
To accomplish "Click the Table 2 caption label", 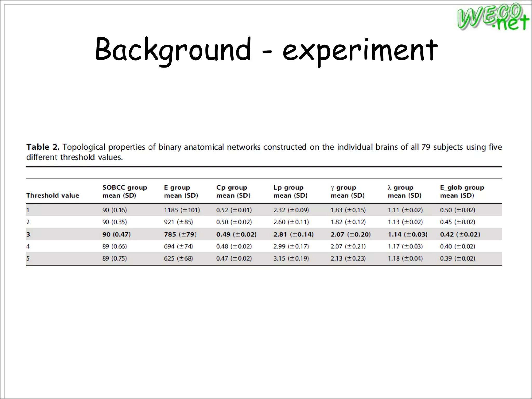I will tap(43, 147).
